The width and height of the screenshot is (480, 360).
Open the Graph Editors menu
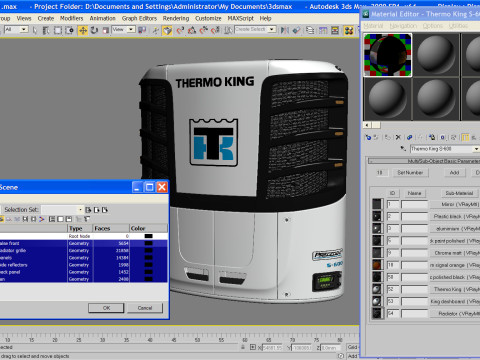point(139,18)
